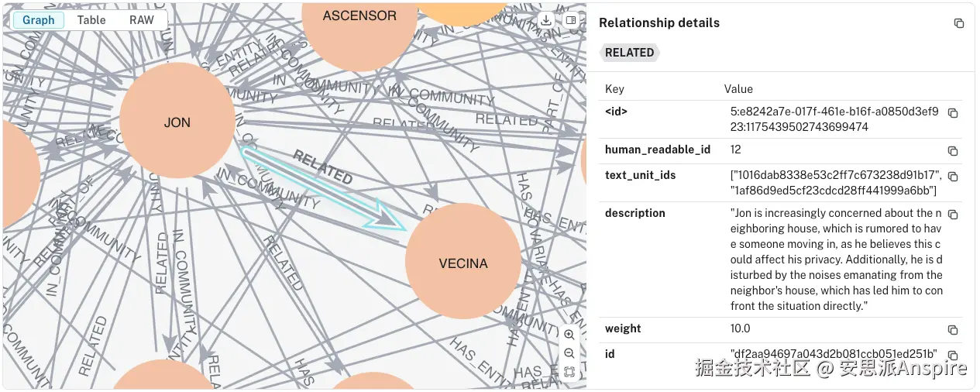Select the Graph view tab
This screenshot has height=392, width=980.
[x=39, y=20]
